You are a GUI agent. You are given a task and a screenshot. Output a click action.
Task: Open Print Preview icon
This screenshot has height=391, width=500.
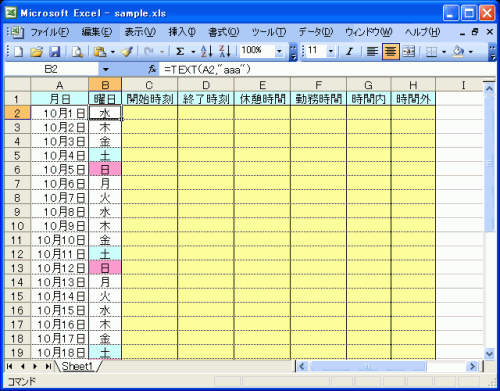[77, 52]
